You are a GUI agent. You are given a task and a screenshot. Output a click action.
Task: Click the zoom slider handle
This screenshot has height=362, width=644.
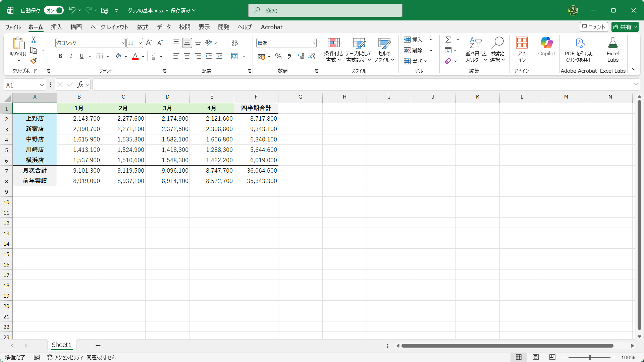589,357
